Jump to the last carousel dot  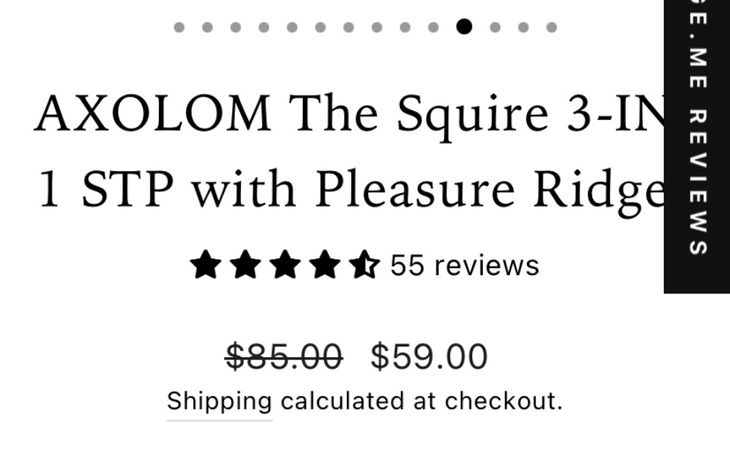click(x=551, y=27)
